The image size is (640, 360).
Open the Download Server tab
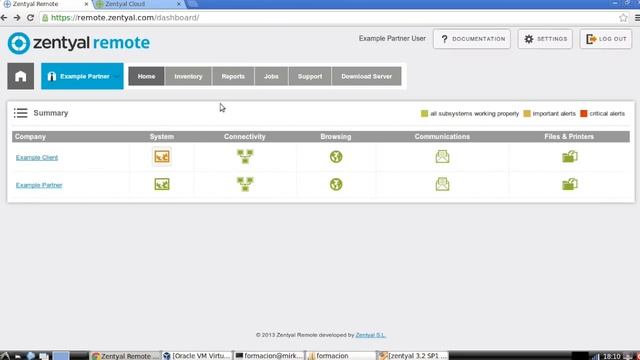[367, 76]
